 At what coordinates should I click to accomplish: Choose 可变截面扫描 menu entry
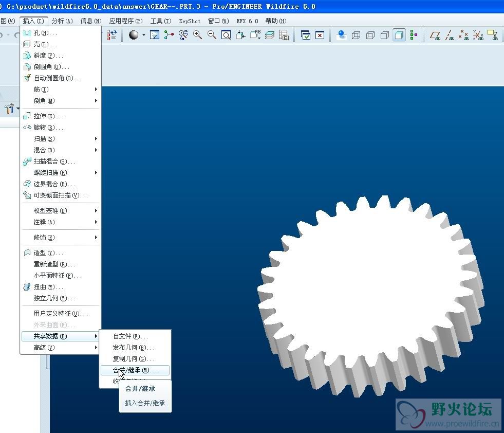61,195
